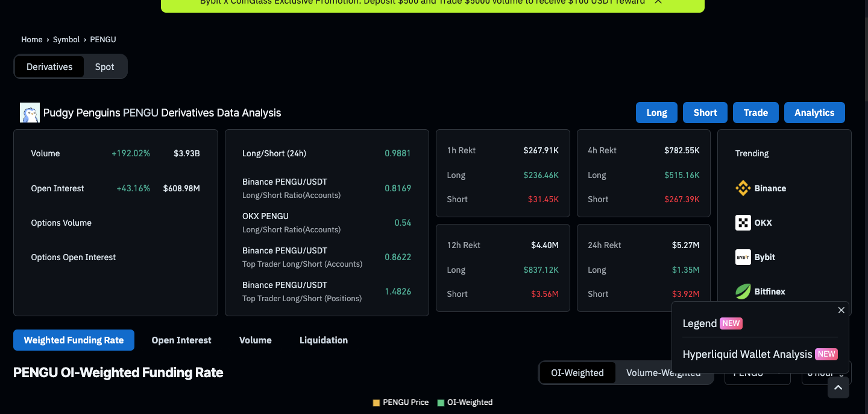
Task: Toggle OI-Weighted legend series
Action: [465, 403]
